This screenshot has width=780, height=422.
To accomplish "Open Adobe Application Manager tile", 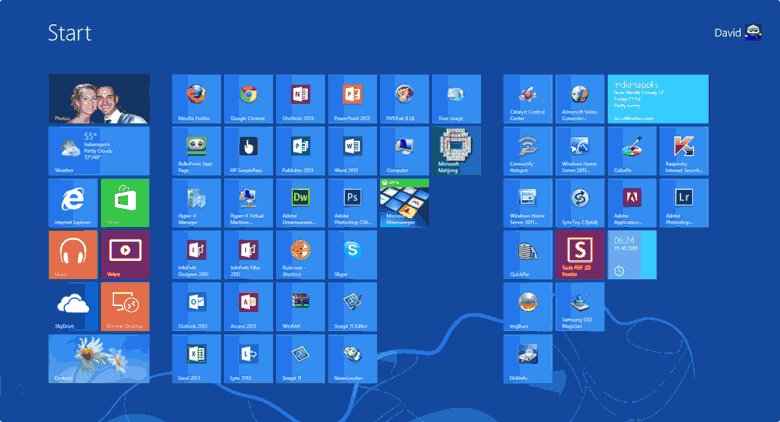I will click(632, 203).
